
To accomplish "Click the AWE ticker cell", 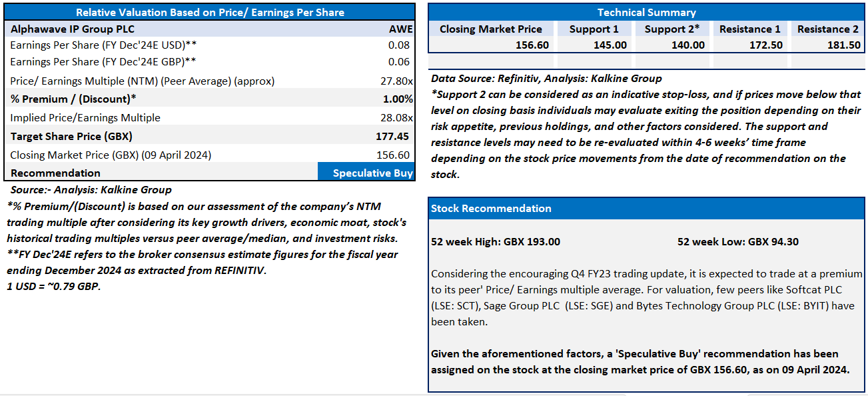I will pos(401,29).
